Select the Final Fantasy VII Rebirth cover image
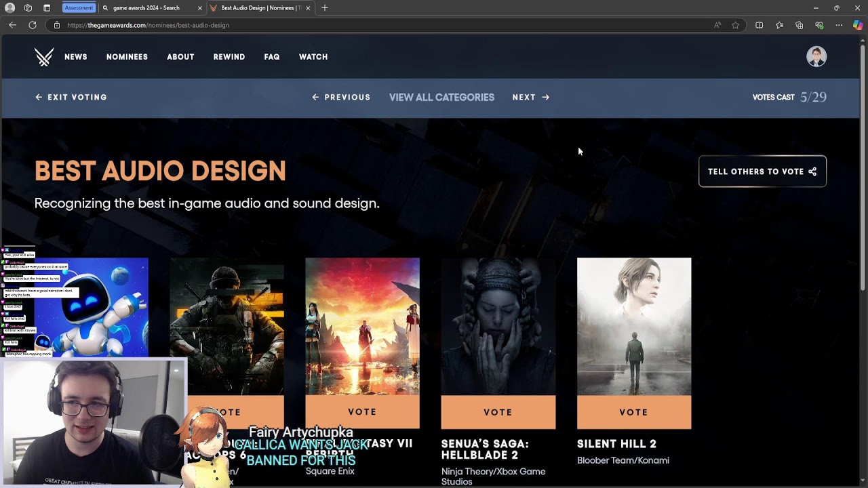This screenshot has height=488, width=868. point(362,326)
